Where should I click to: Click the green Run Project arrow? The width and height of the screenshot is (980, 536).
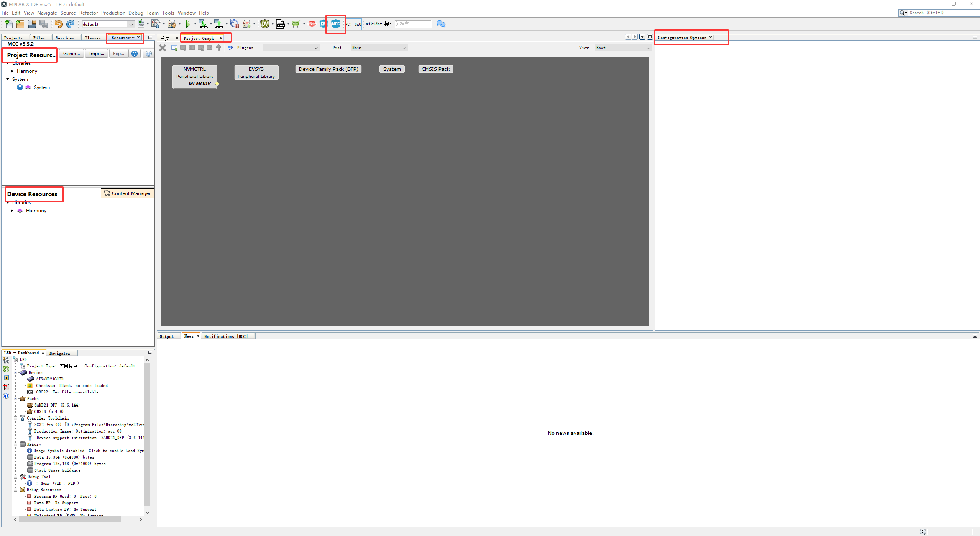188,24
